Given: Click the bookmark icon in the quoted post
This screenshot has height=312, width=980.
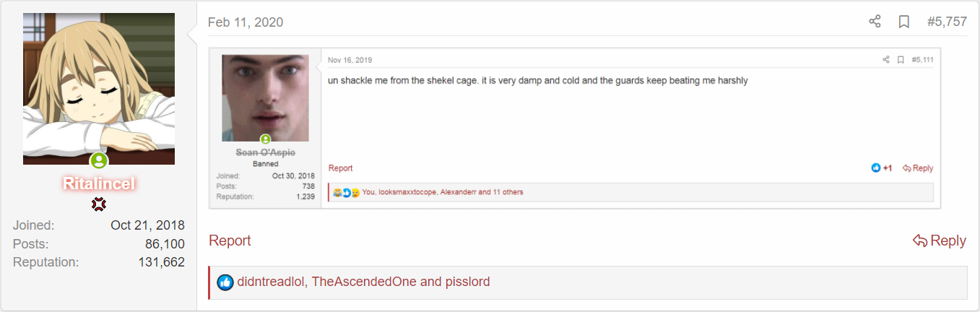Looking at the screenshot, I should click(x=901, y=60).
